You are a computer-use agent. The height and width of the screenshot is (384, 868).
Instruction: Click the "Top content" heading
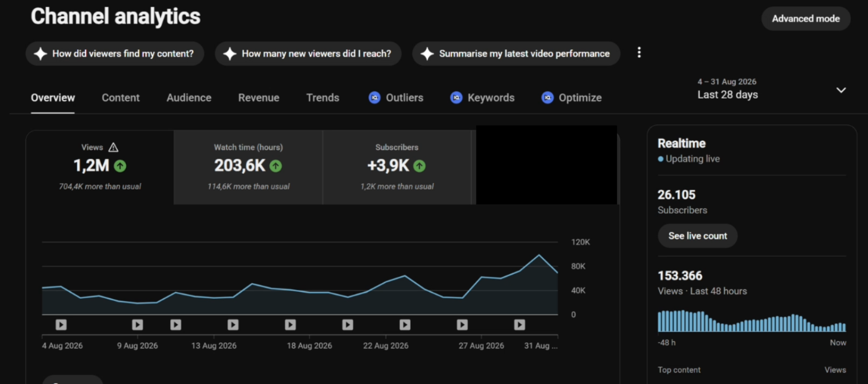click(x=679, y=370)
